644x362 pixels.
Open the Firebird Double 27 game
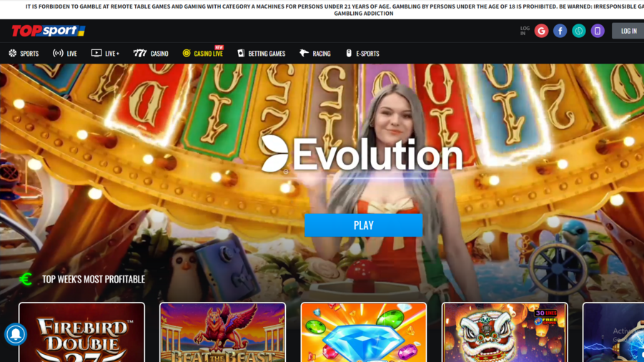pyautogui.click(x=81, y=333)
